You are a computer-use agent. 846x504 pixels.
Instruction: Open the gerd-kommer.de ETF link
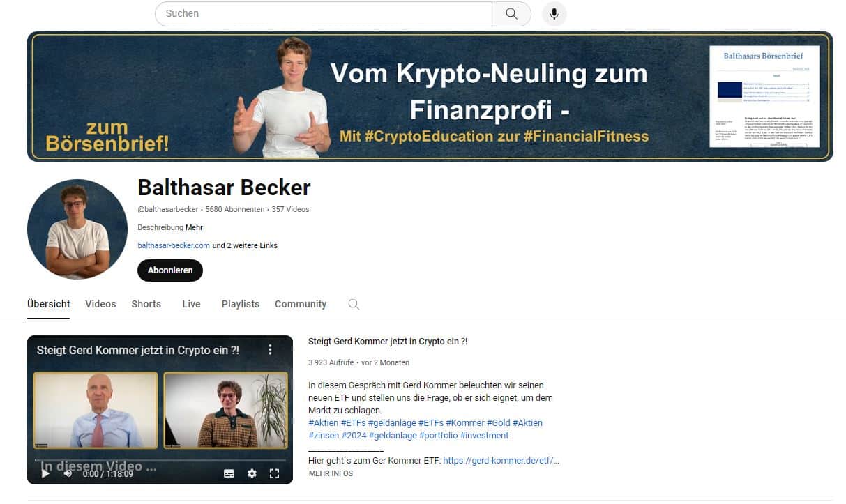[x=501, y=460]
